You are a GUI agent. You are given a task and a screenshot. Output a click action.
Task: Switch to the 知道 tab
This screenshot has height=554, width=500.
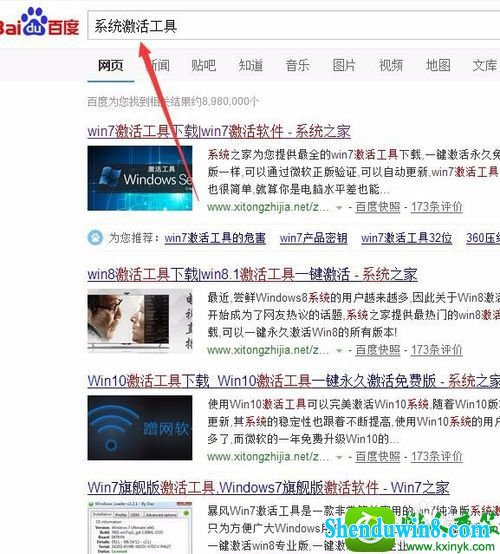pyautogui.click(x=251, y=66)
